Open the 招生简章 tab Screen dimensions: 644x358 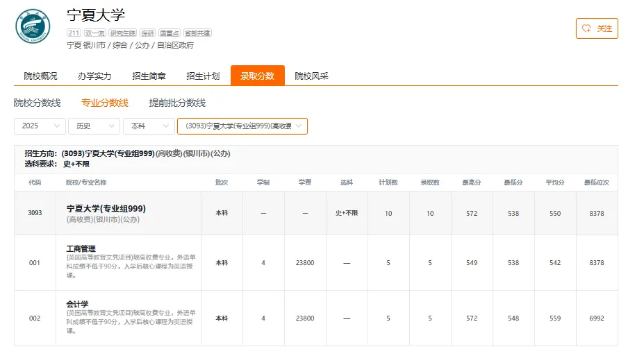pos(149,76)
